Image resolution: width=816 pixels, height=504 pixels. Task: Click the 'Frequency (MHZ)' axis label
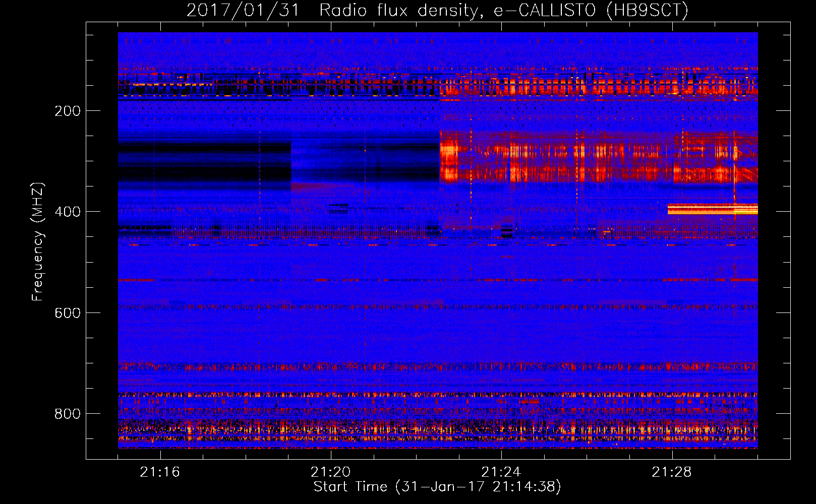click(x=38, y=241)
